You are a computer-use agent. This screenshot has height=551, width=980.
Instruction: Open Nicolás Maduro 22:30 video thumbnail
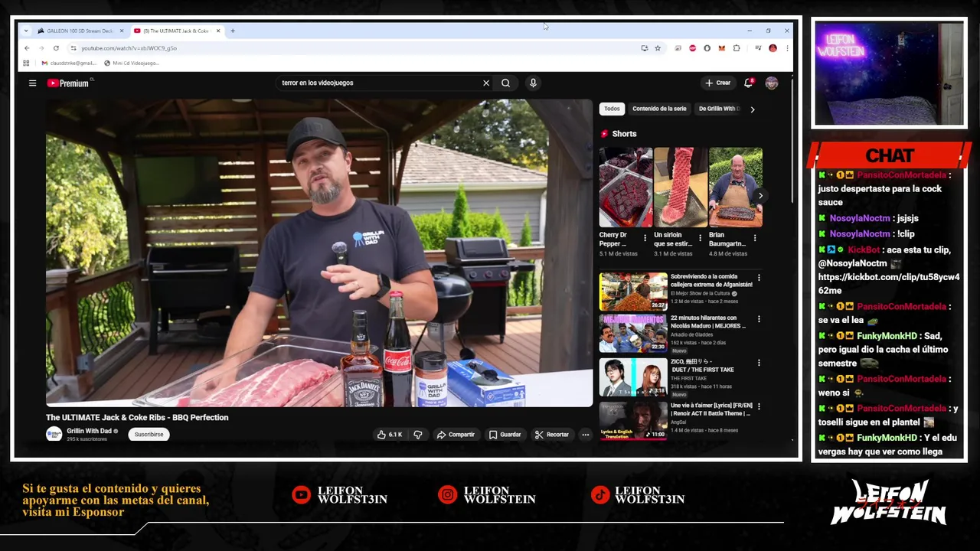[x=633, y=334]
